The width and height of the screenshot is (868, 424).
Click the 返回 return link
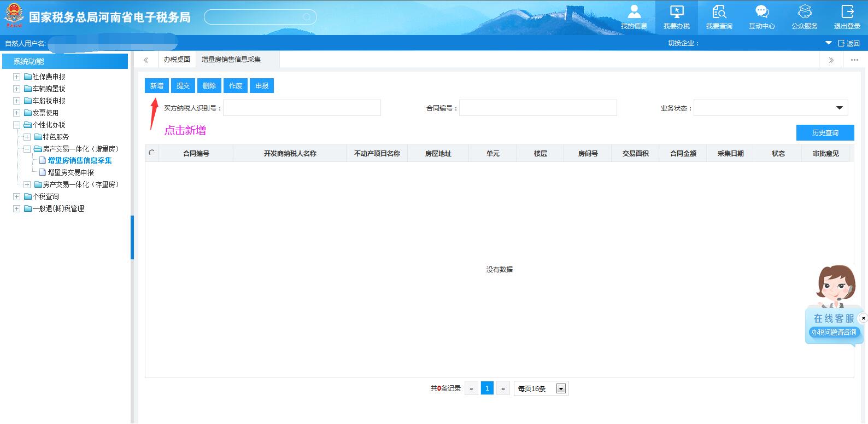point(849,43)
